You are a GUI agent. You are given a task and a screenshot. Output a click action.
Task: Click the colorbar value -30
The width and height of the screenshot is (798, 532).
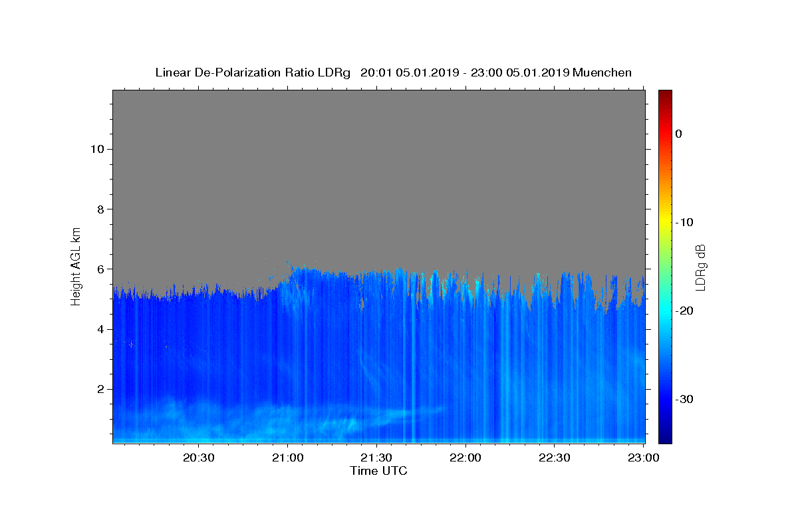[684, 399]
